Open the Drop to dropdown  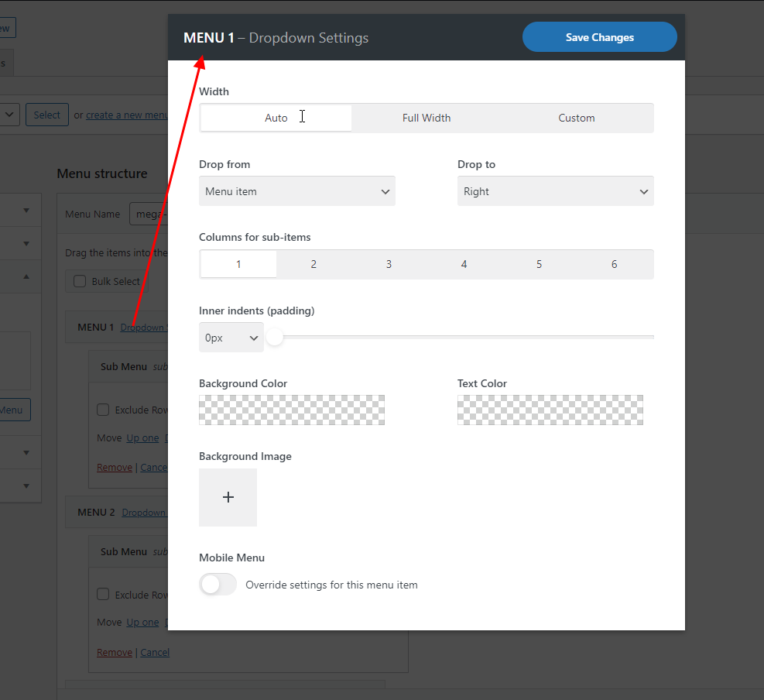(x=556, y=191)
